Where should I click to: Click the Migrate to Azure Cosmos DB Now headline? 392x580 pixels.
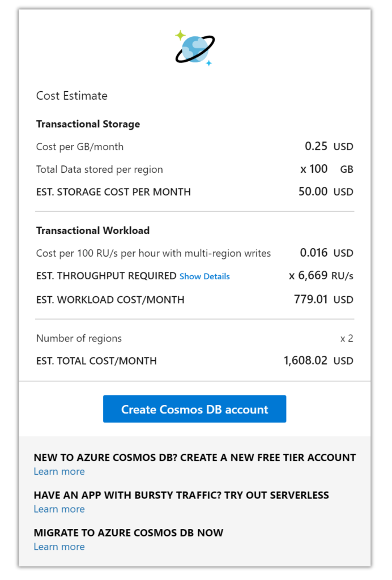point(129,533)
